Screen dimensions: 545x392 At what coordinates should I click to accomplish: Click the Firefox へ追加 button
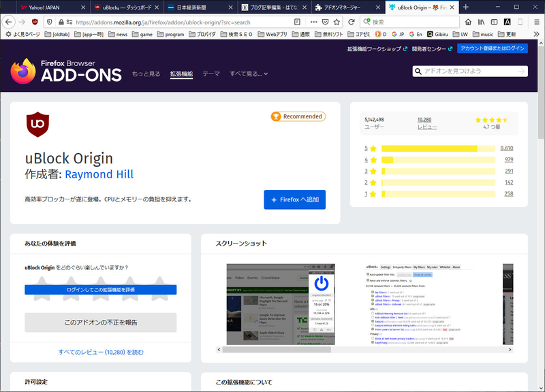point(295,199)
